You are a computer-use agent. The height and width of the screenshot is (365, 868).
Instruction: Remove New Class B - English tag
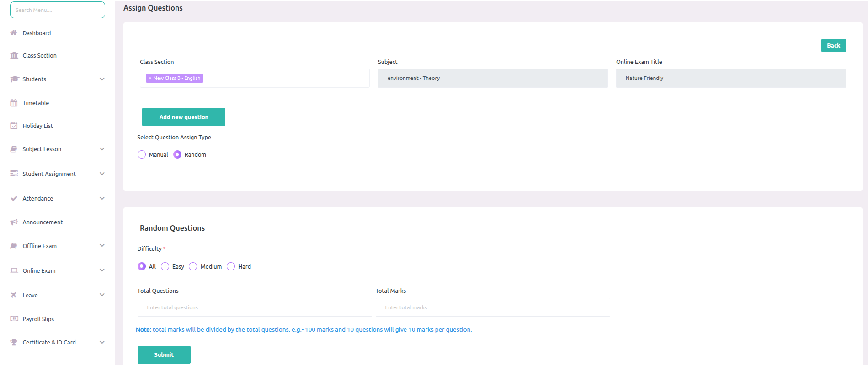point(150,79)
